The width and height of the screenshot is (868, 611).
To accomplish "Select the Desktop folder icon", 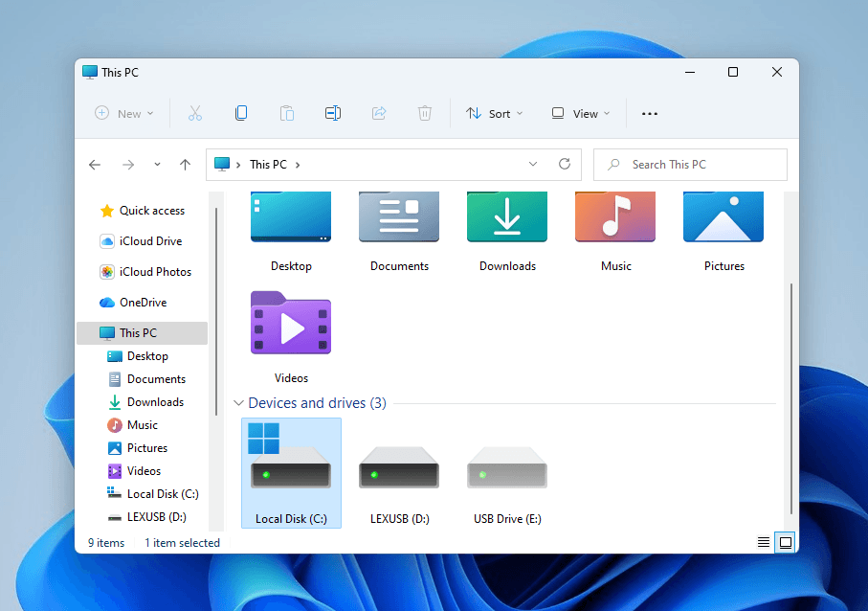I will click(x=291, y=217).
